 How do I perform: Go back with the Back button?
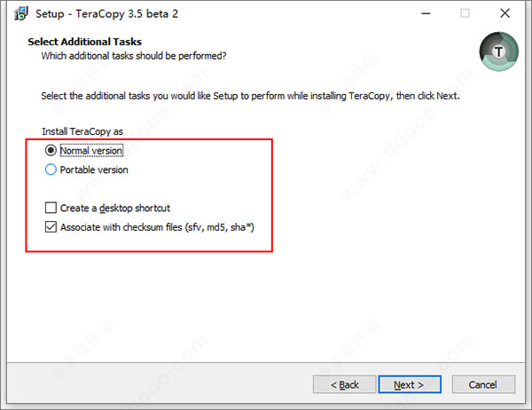(344, 384)
